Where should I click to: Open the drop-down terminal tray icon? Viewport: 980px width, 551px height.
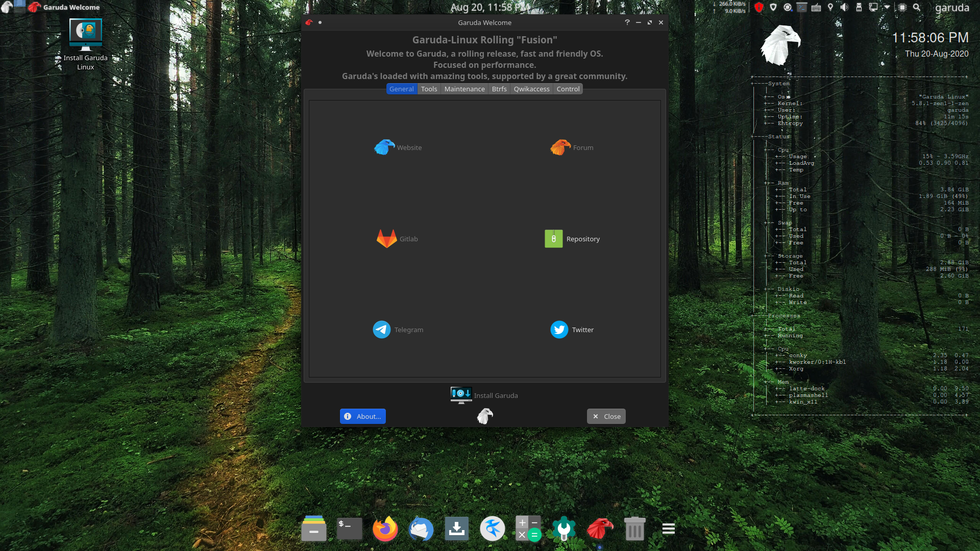tap(802, 7)
